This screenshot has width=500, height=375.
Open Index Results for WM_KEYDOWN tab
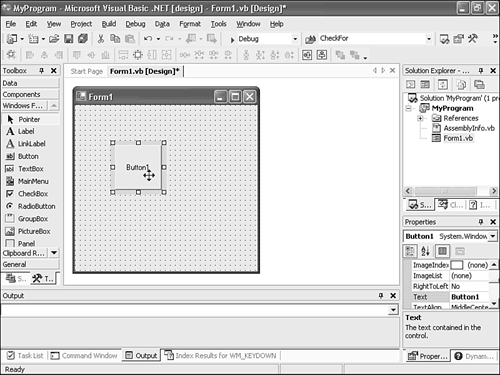tap(221, 356)
